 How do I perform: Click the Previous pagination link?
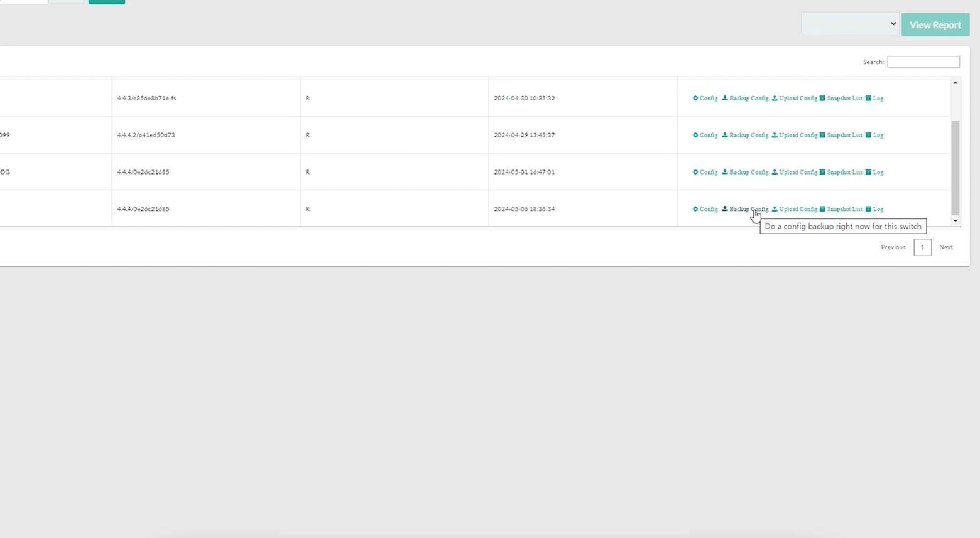click(x=893, y=247)
